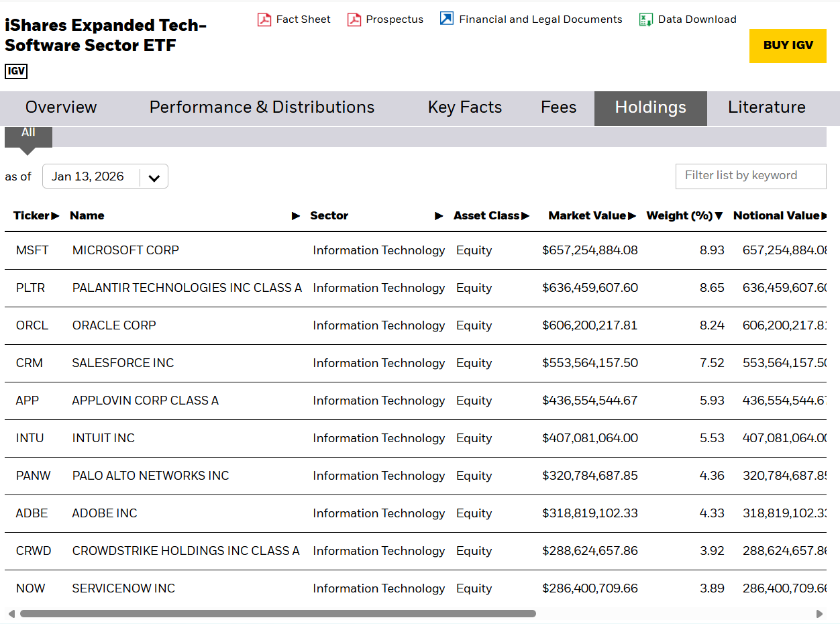Click the iShares Expanded Tech-Software Sector ETF title
This screenshot has height=624, width=840.
[106, 36]
